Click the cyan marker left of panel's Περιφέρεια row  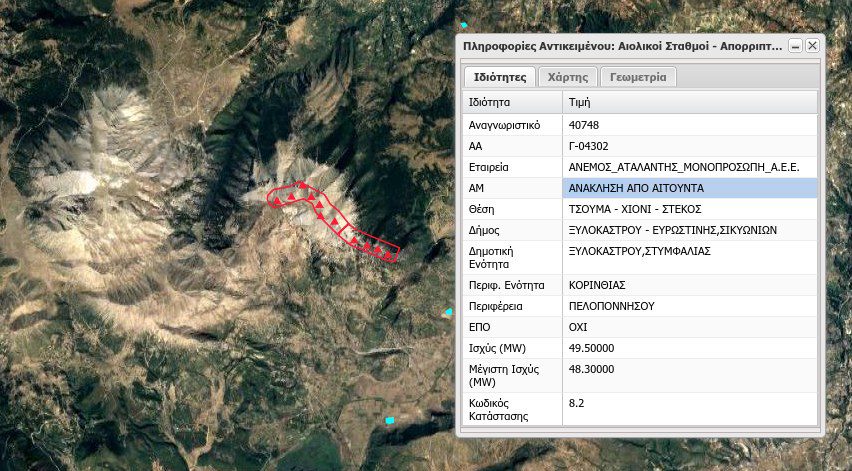(x=449, y=313)
